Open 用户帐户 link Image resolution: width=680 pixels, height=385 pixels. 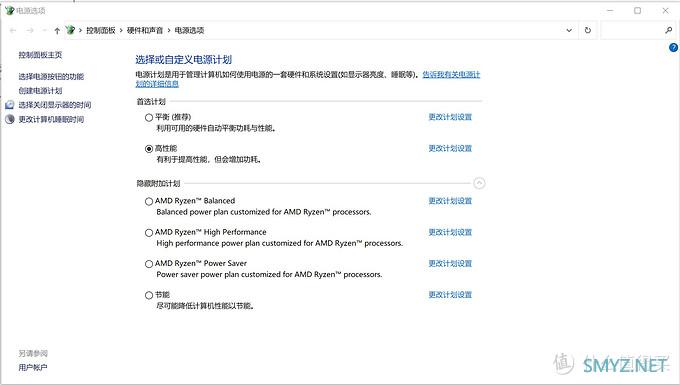pos(33,368)
